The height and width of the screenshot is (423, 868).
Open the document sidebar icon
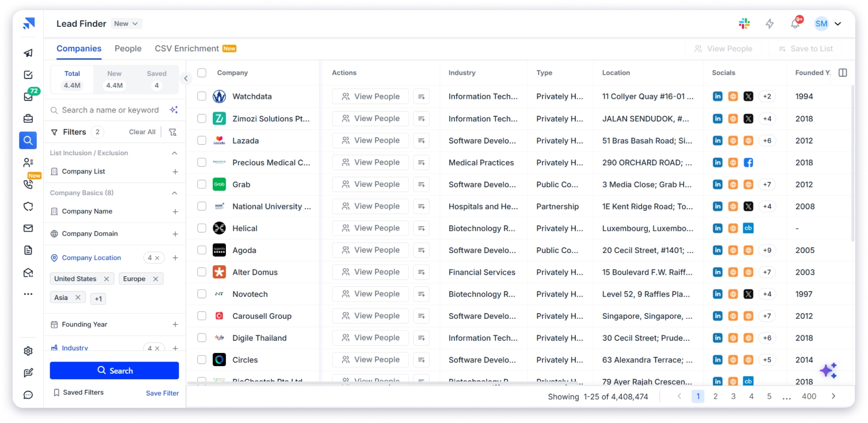pos(28,250)
